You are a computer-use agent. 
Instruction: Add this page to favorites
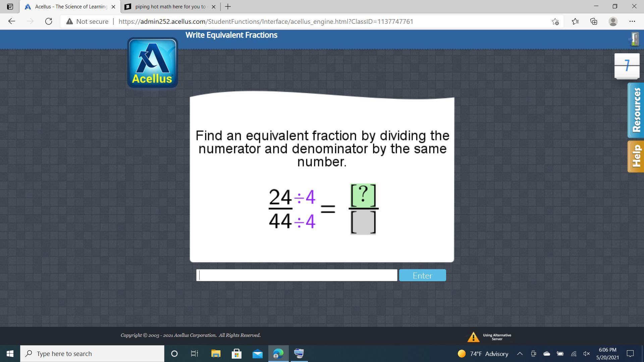tap(555, 21)
